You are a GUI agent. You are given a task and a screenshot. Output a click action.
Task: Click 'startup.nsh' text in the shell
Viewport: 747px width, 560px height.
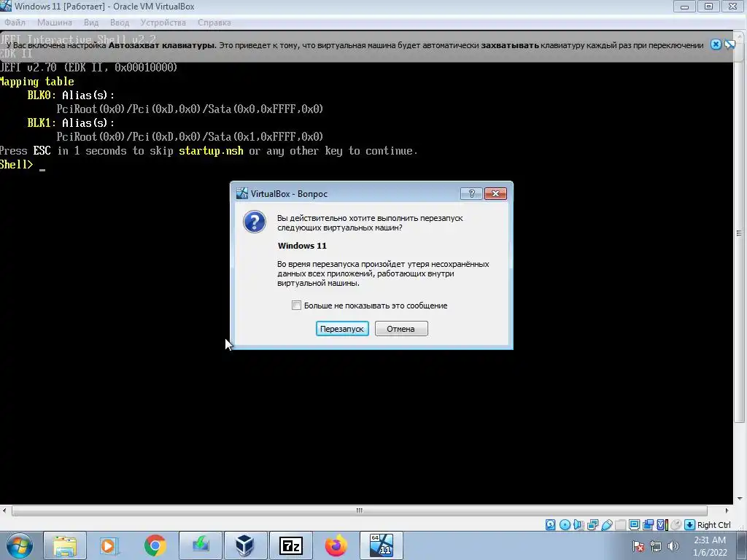point(211,151)
